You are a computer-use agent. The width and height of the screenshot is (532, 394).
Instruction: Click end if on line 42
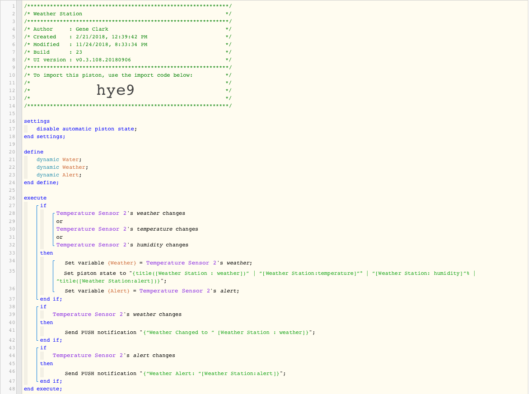(51, 340)
